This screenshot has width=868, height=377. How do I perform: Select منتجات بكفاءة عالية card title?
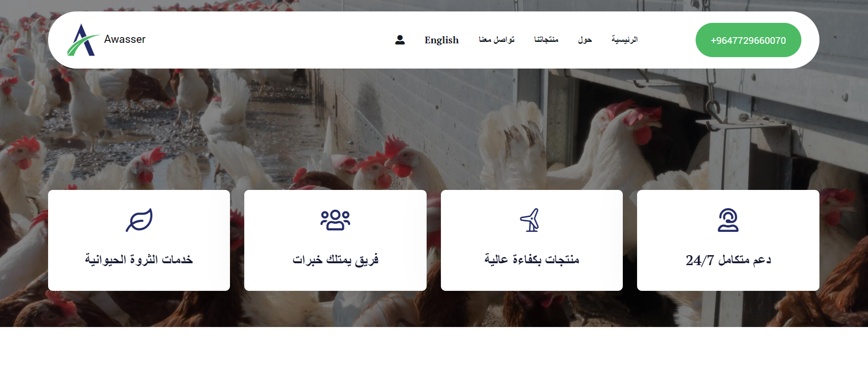[x=532, y=259]
